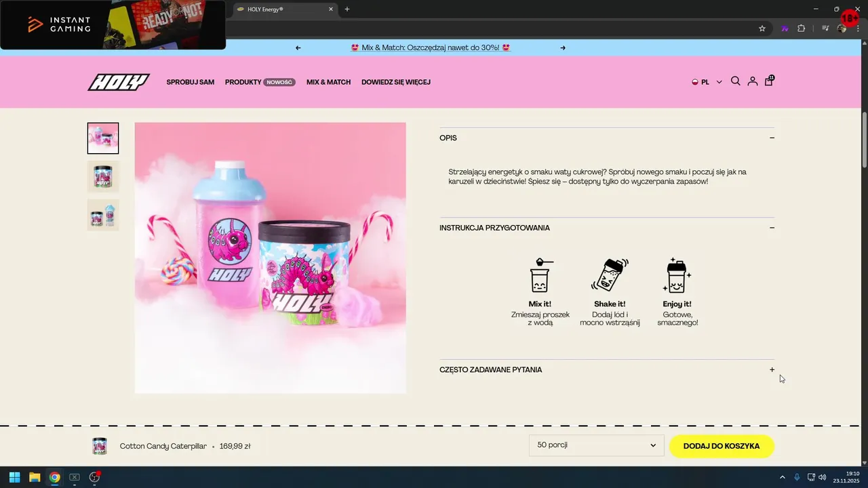Screen dimensions: 868x488
Task: Click Cotton Candy Caterpillar product name
Action: click(x=163, y=446)
